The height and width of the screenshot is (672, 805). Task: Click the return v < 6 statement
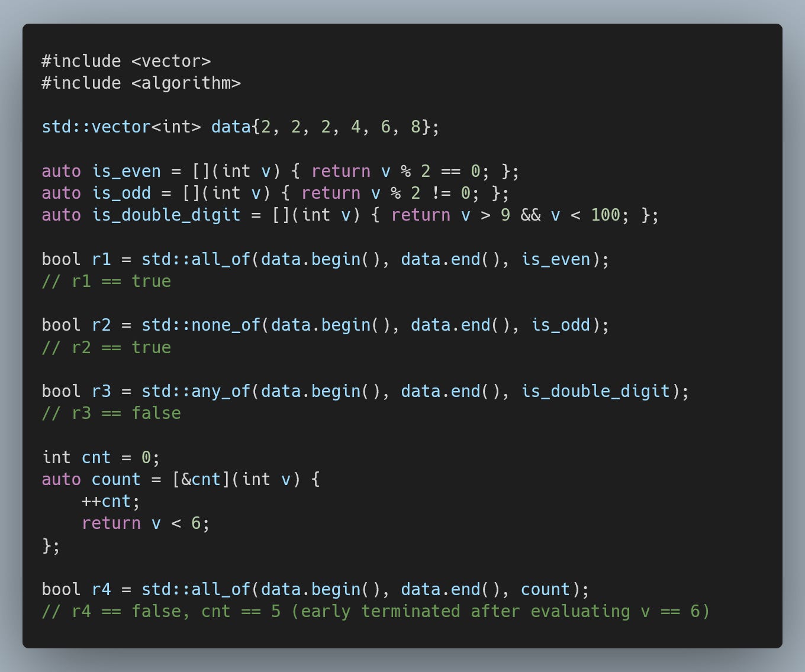(146, 523)
